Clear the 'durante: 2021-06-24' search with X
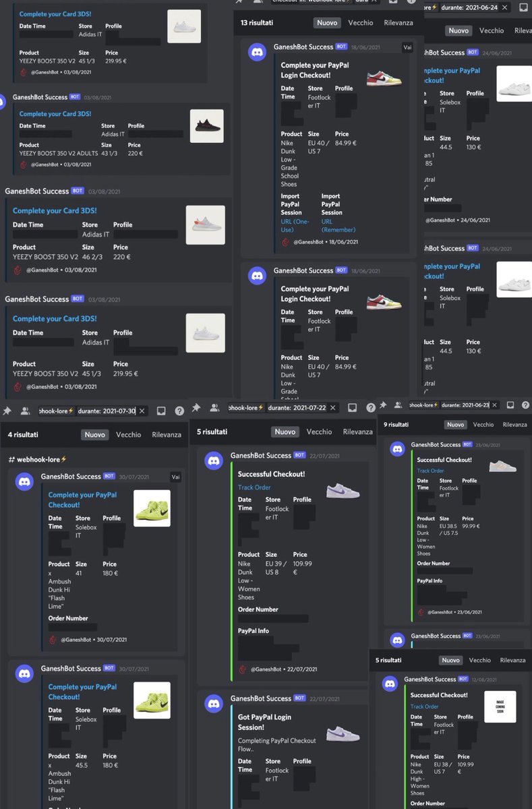The width and height of the screenshot is (532, 809). pyautogui.click(x=503, y=7)
